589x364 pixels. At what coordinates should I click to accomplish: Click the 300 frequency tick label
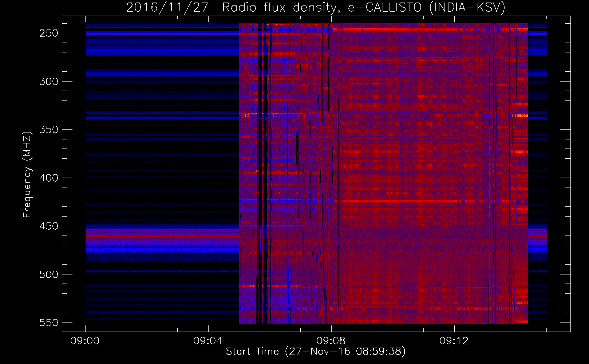(x=49, y=82)
